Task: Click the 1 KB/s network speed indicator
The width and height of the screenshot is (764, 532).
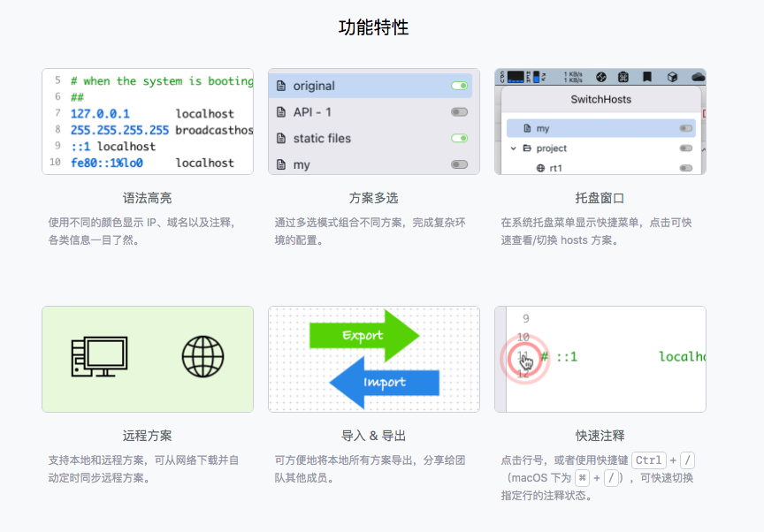Action: coord(573,77)
